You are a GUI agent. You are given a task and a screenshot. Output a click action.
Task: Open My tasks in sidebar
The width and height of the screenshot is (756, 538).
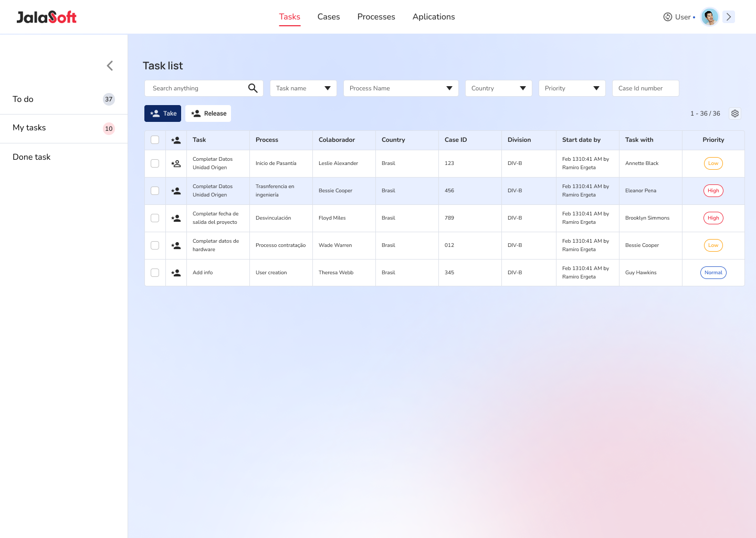(x=64, y=128)
